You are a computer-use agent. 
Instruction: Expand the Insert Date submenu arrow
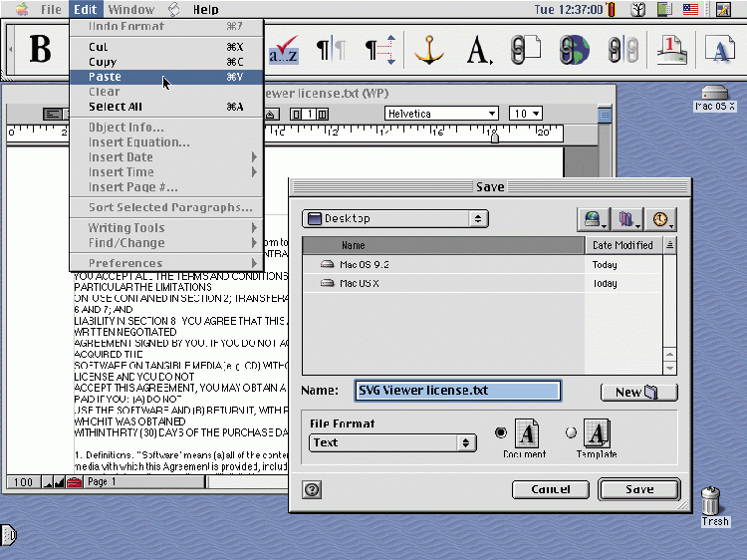click(x=254, y=156)
